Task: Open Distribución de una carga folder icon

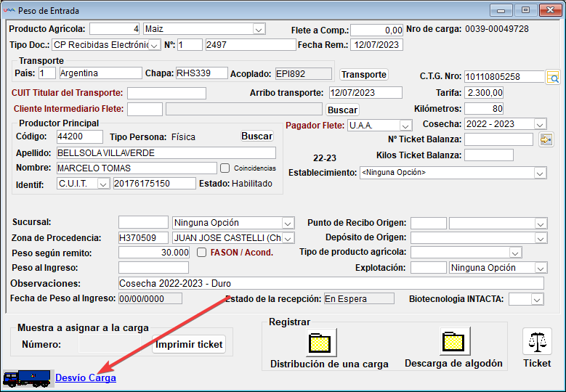Action: [319, 341]
